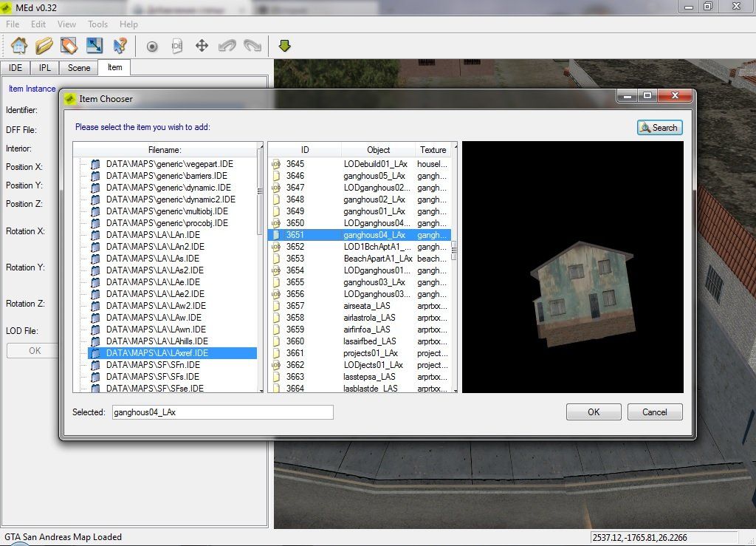Select the airseata_LAS object row

[360, 306]
